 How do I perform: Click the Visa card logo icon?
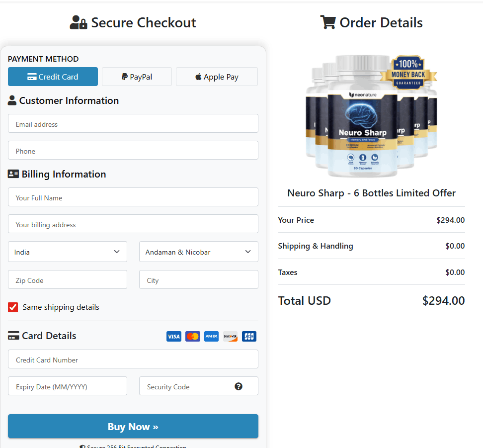(x=173, y=337)
